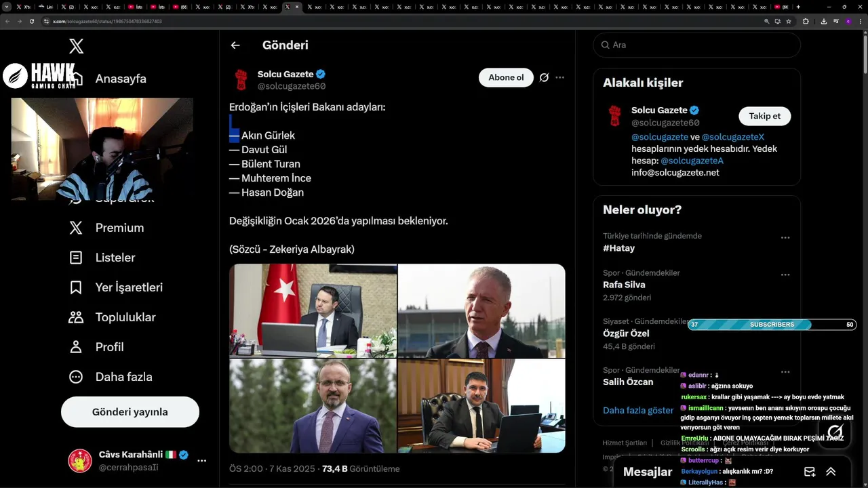Open the browser three-dot menu

click(860, 21)
